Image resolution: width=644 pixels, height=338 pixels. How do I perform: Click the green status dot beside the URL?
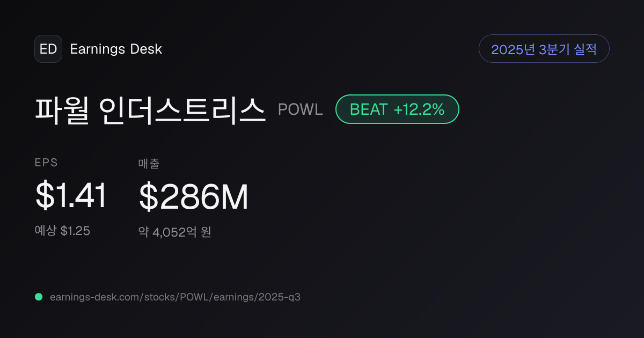point(39,297)
